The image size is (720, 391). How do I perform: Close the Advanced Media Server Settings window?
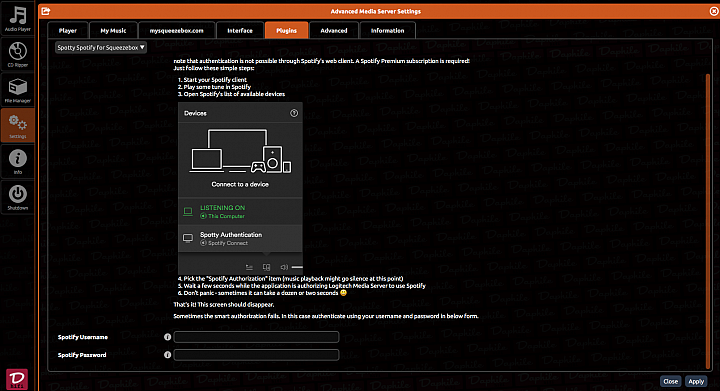(x=714, y=11)
